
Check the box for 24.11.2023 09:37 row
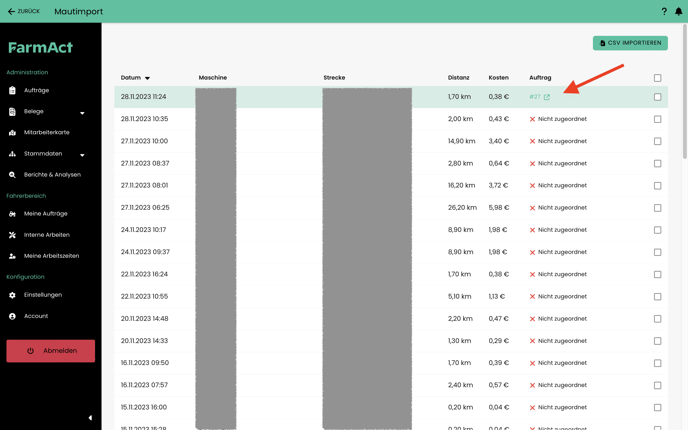[x=657, y=252]
